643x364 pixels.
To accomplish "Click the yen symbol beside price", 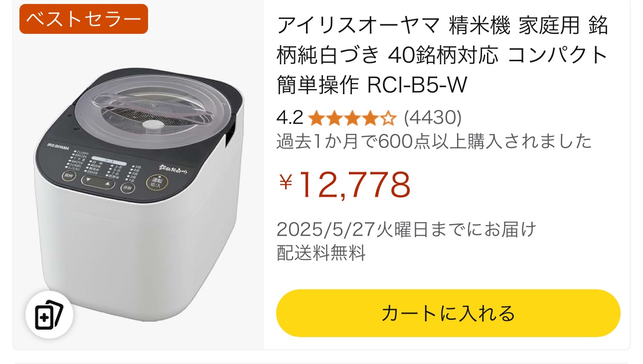I will [x=286, y=182].
